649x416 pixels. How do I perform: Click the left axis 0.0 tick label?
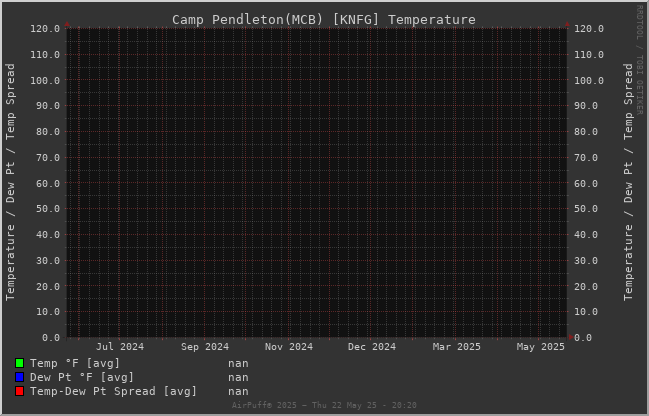(x=51, y=338)
